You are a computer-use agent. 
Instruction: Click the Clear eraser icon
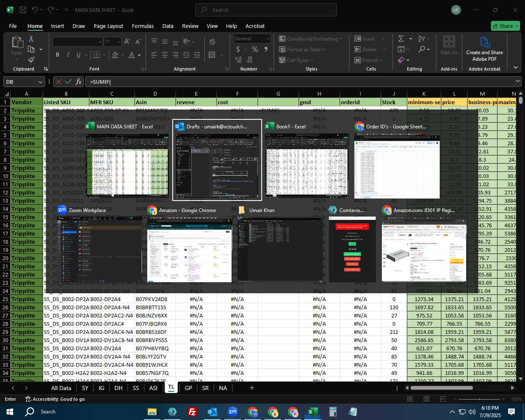point(401,60)
